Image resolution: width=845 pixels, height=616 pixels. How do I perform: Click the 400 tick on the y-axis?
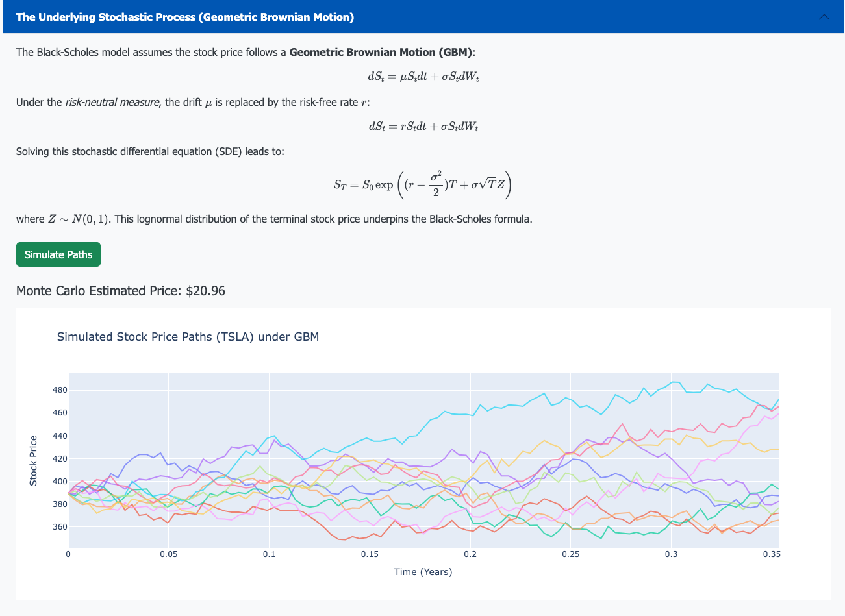click(x=60, y=482)
